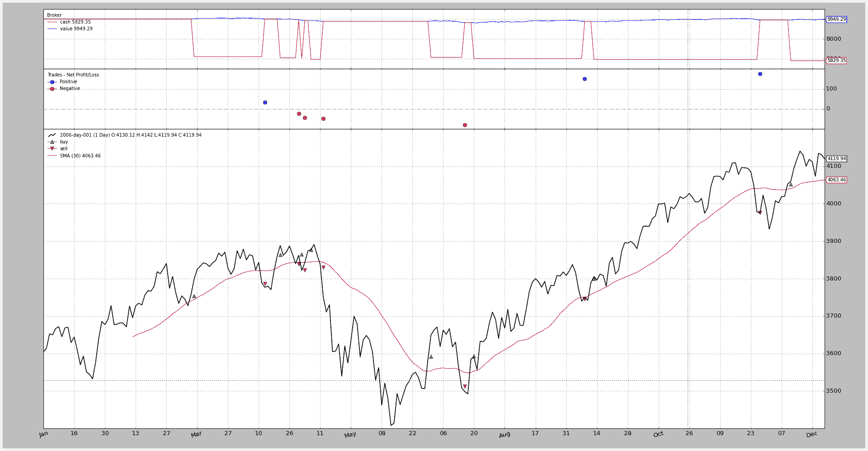Image resolution: width=868 pixels, height=451 pixels.
Task: Click the Mar date axis label
Action: point(196,434)
